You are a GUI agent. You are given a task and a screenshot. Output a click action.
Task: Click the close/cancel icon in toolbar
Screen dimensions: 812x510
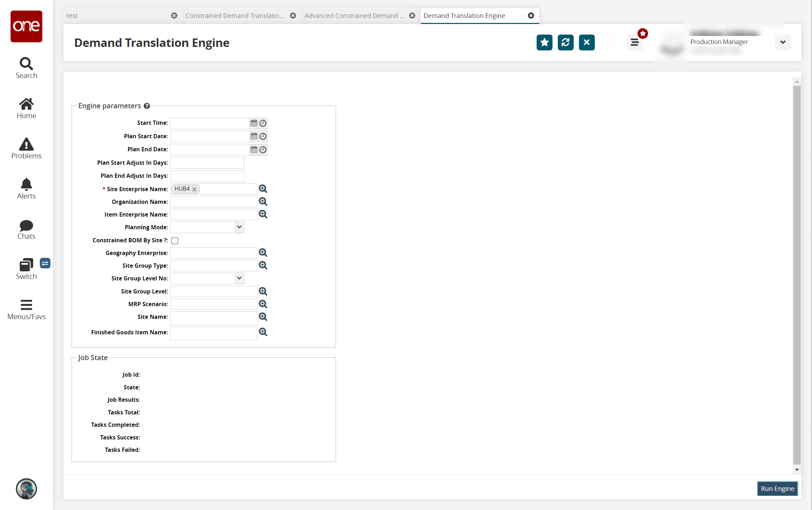[586, 42]
